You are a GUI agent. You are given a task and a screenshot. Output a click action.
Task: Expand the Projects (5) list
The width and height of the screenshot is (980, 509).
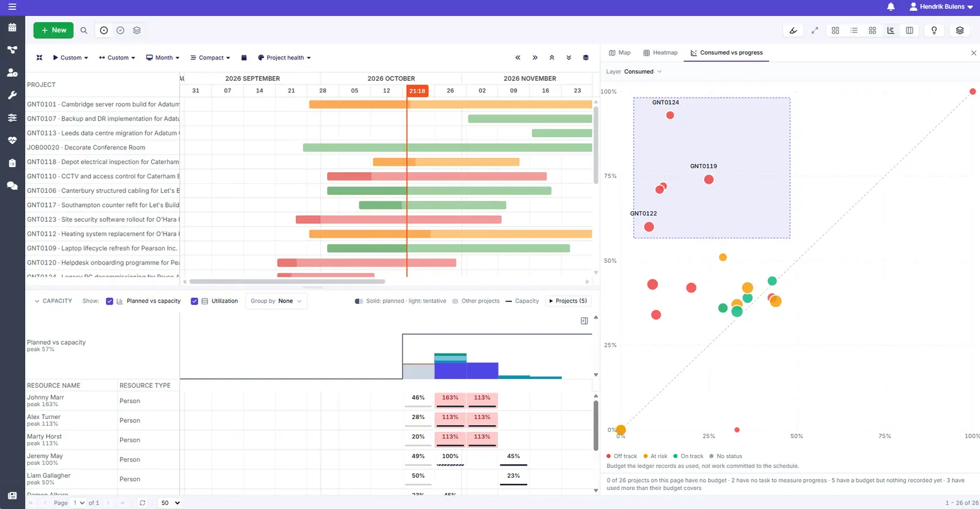click(568, 301)
